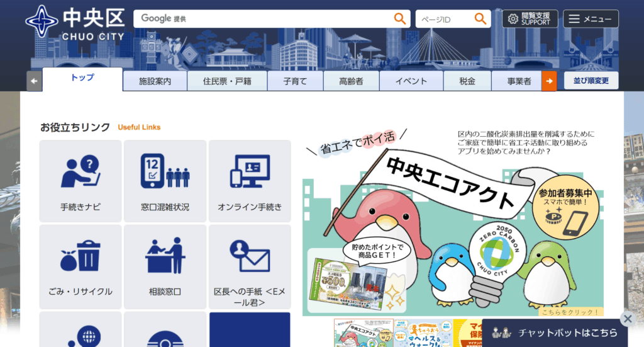Viewport: 644px width, 347px height.
Task: Open the 区長への手紙 mayor letter tile
Action: [x=250, y=266]
